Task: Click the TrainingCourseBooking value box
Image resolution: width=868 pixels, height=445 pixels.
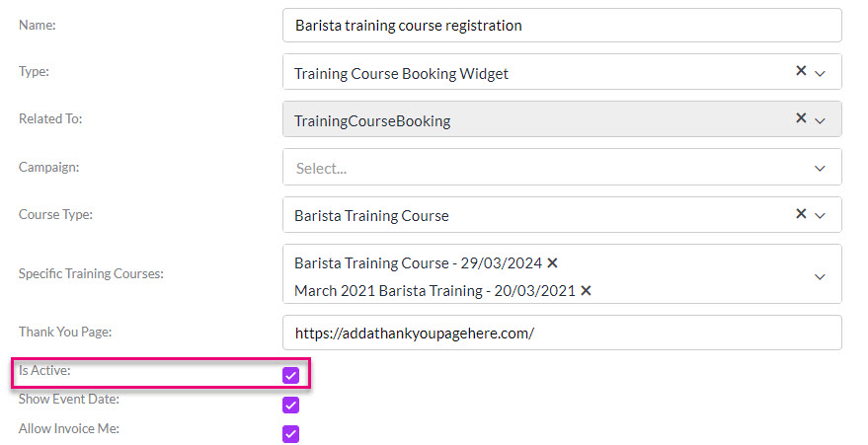Action: tap(562, 118)
